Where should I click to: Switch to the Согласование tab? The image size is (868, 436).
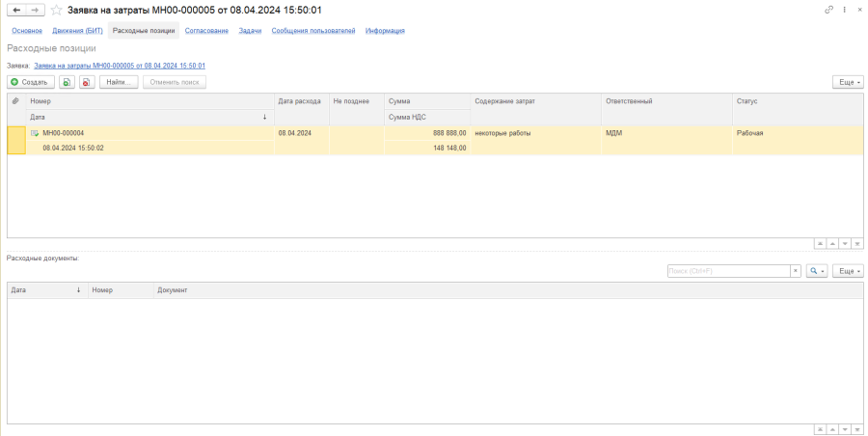[x=206, y=31]
